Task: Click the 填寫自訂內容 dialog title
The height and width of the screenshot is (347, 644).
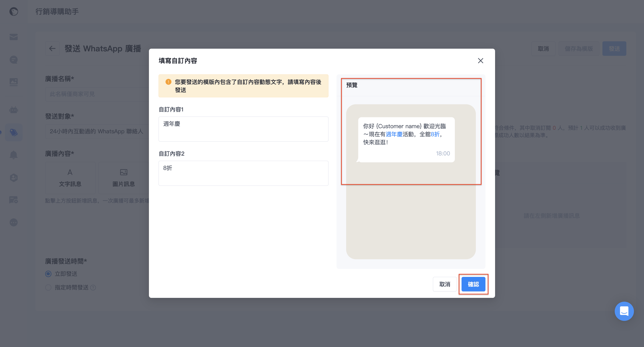Action: click(x=178, y=61)
